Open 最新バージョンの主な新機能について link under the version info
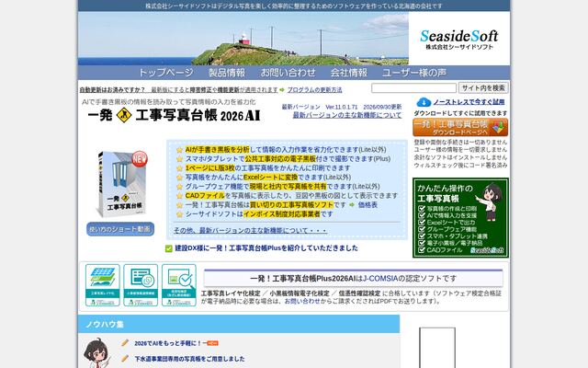The image size is (588, 368). pyautogui.click(x=347, y=115)
